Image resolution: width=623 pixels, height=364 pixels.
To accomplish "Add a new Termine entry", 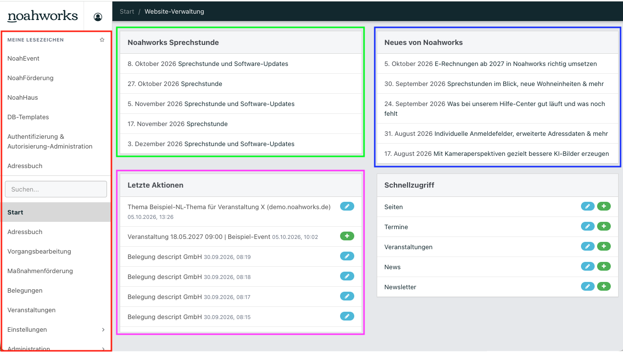I will pyautogui.click(x=604, y=226).
